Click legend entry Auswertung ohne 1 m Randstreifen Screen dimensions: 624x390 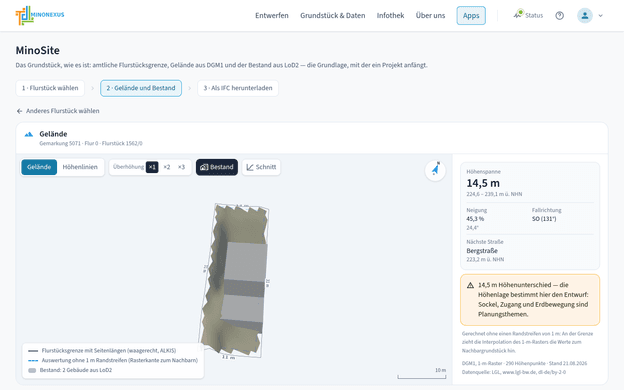click(x=113, y=360)
